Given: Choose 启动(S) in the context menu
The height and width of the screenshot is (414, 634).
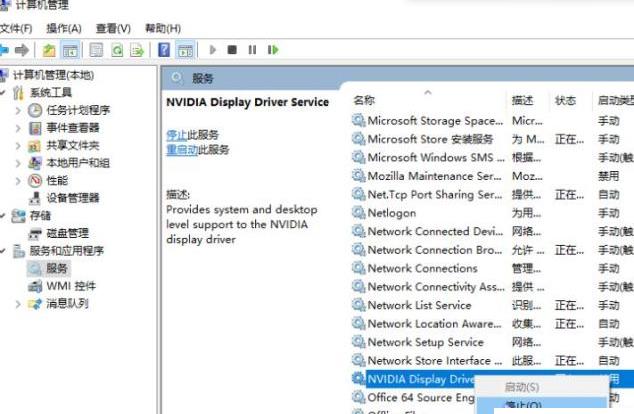Looking at the screenshot, I should click(522, 387).
